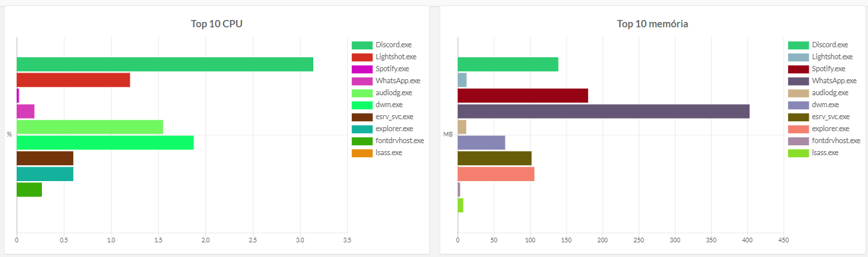
Task: Toggle esrv_svc.exe label in CPU legend
Action: [x=394, y=117]
